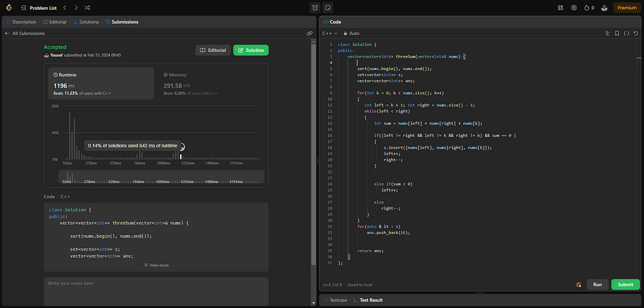The width and height of the screenshot is (644, 308).
Task: Open the sticky notes icon
Action: pos(328,8)
